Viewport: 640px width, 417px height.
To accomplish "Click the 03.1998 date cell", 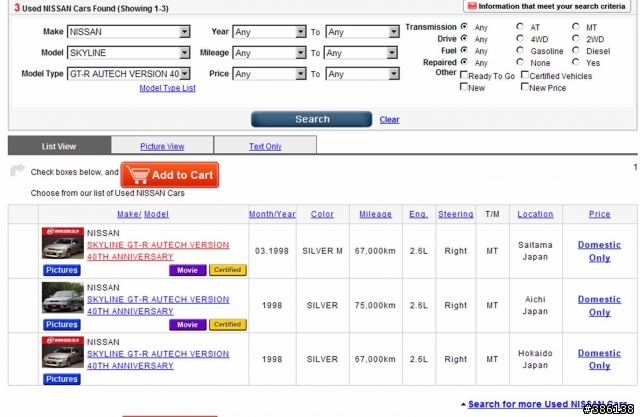I will pos(272,251).
